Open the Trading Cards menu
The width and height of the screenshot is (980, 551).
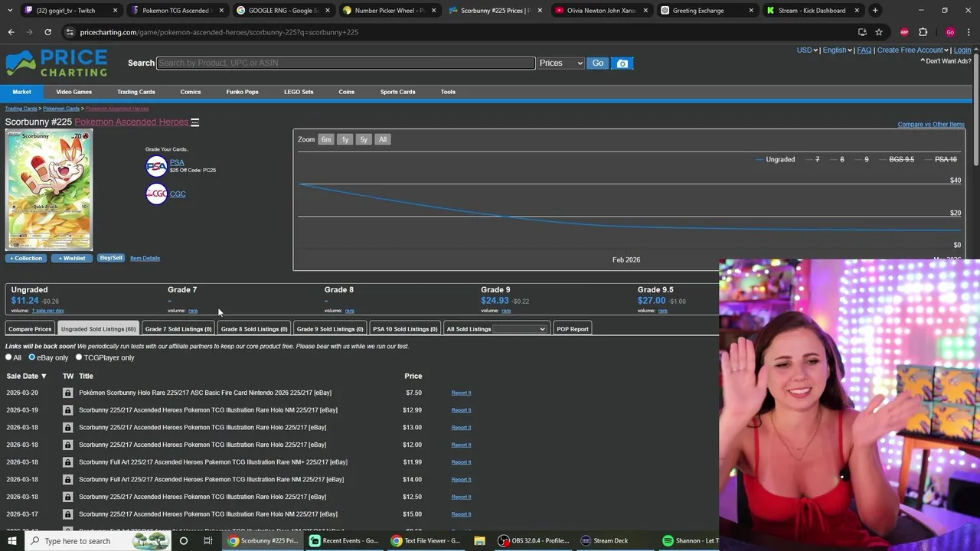(136, 92)
